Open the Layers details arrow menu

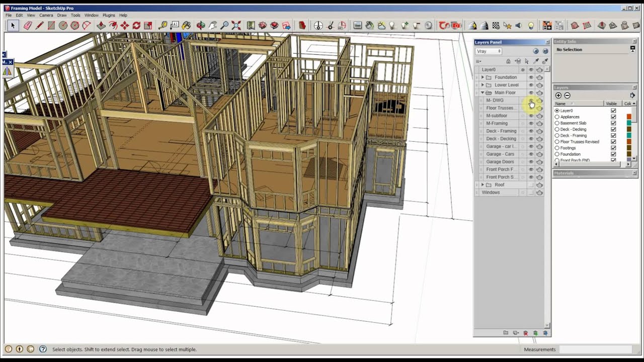coord(632,96)
